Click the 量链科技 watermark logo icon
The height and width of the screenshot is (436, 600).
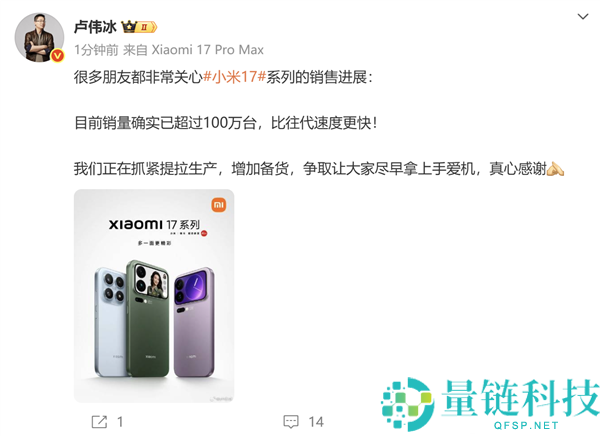click(x=408, y=404)
